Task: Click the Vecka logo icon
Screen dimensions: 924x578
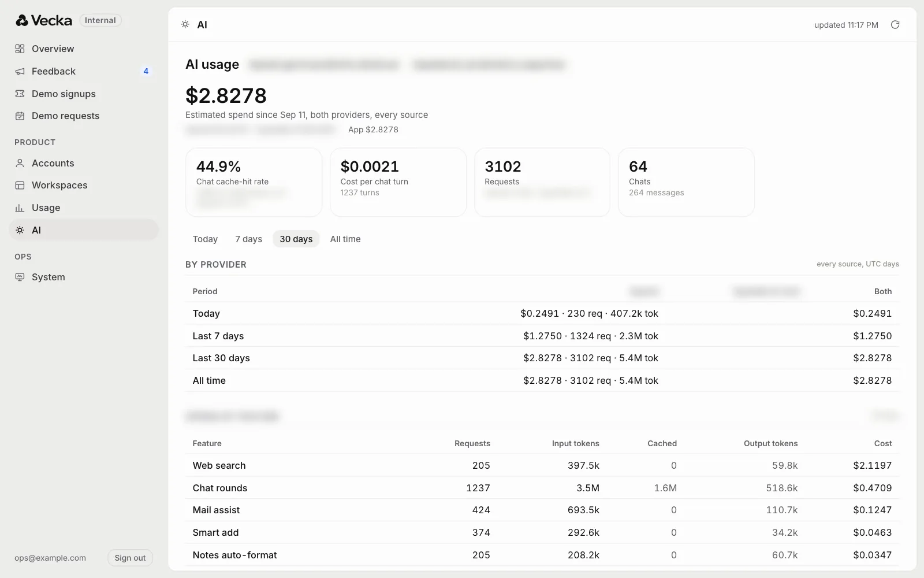Action: coord(22,20)
